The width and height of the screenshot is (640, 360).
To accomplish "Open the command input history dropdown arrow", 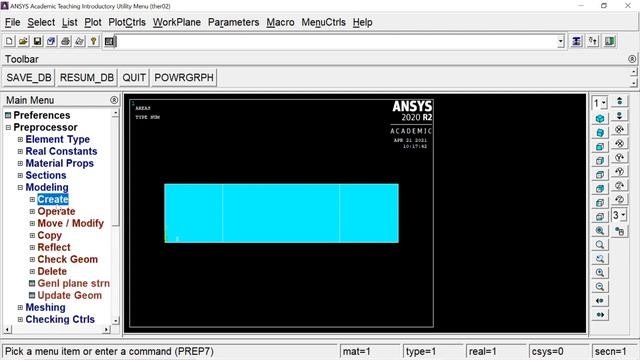I will [560, 41].
